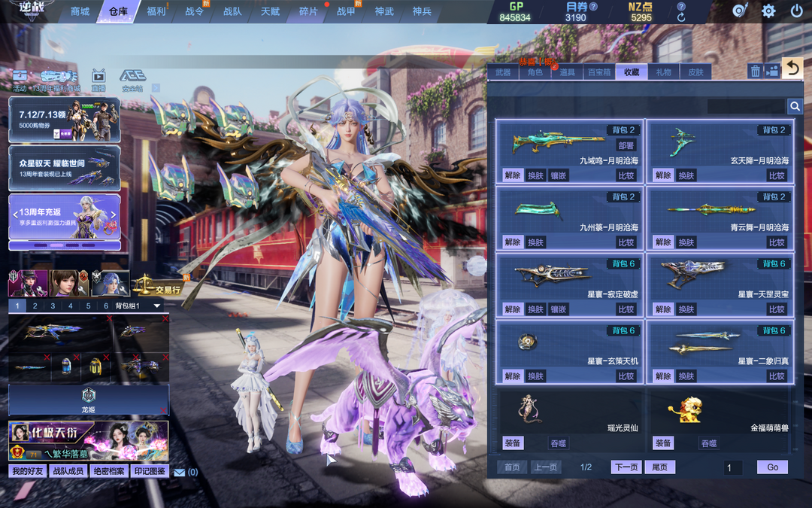Click the 九域鸣-月明沧海 rifle image
The height and width of the screenshot is (508, 812).
[558, 141]
